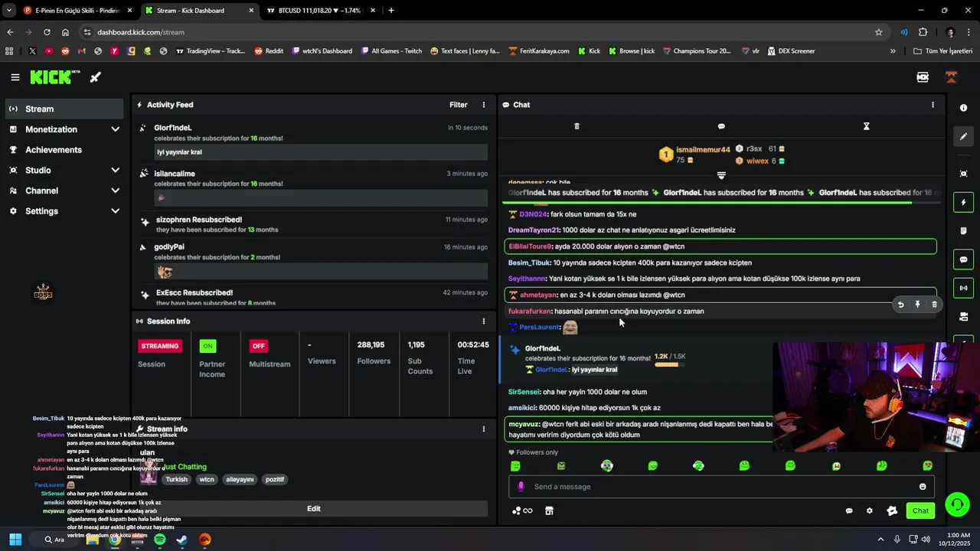The image size is (980, 551).
Task: Pin the hovered chat message
Action: pyautogui.click(x=917, y=305)
